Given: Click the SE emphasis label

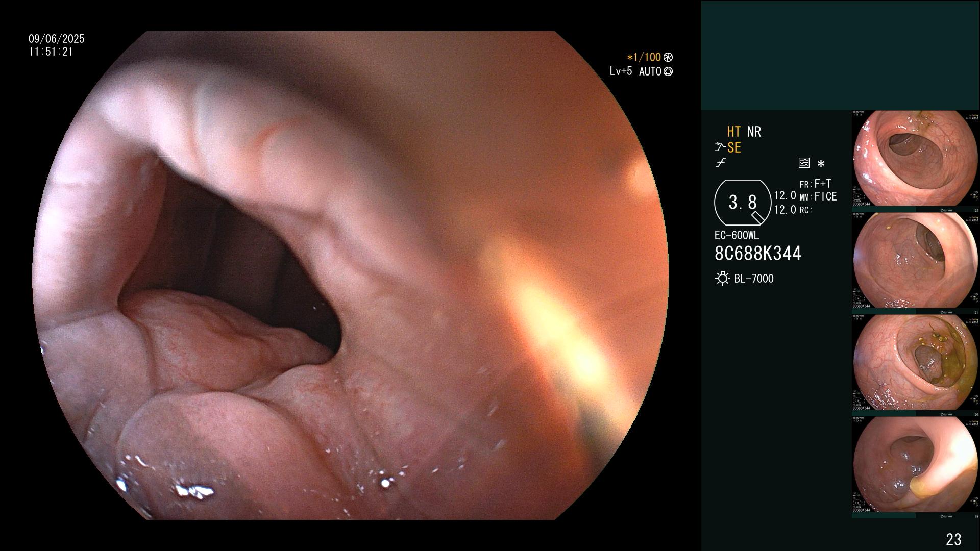Looking at the screenshot, I should click(x=734, y=148).
